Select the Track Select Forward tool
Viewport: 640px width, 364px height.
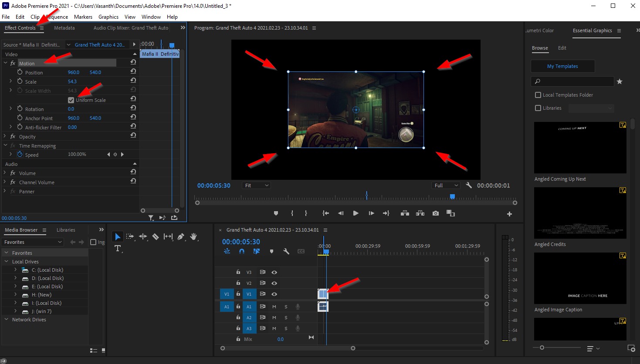(x=130, y=236)
